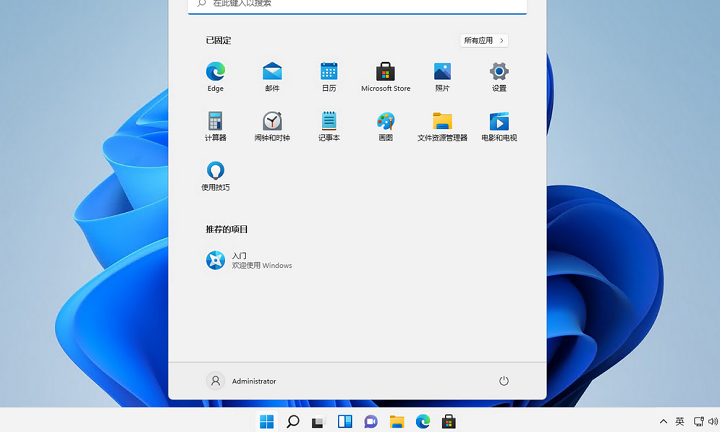Open the power options button

point(504,381)
